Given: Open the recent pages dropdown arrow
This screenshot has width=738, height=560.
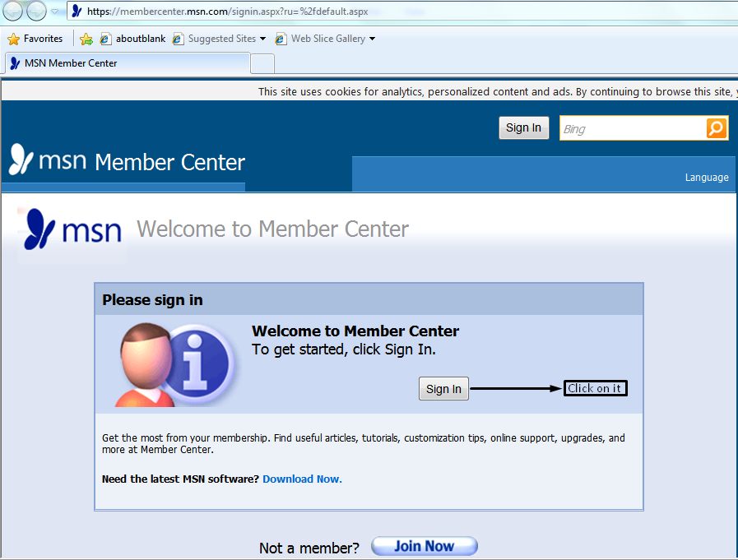Looking at the screenshot, I should [x=55, y=12].
